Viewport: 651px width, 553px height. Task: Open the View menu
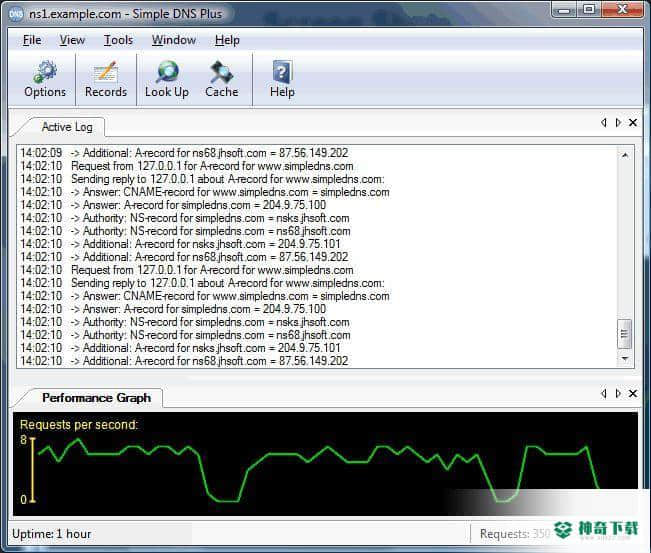[x=72, y=40]
